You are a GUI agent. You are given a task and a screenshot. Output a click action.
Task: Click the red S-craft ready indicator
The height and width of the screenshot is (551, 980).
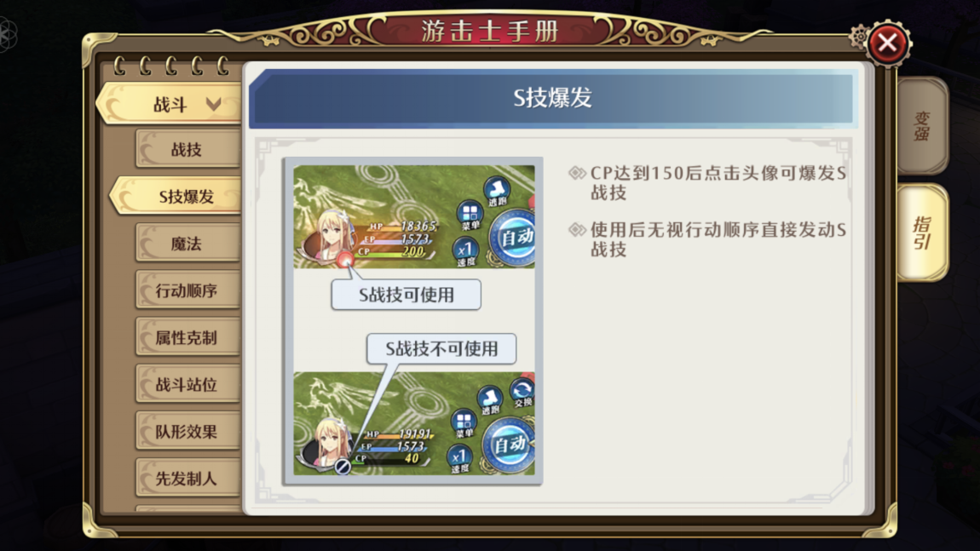344,259
